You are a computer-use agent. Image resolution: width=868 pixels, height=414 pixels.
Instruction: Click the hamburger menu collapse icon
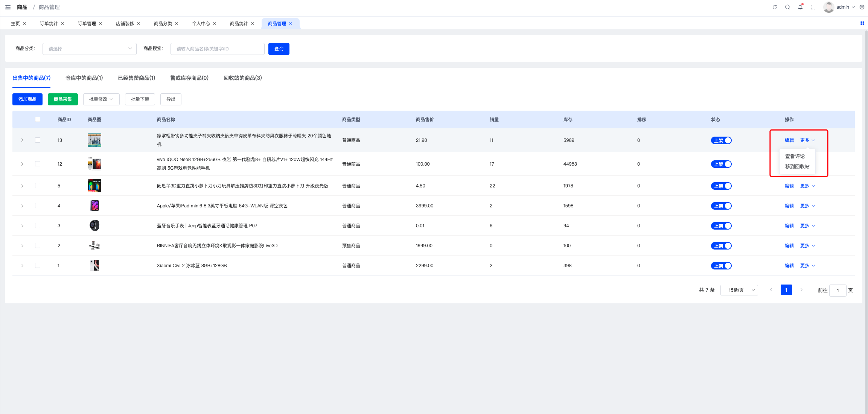[8, 7]
